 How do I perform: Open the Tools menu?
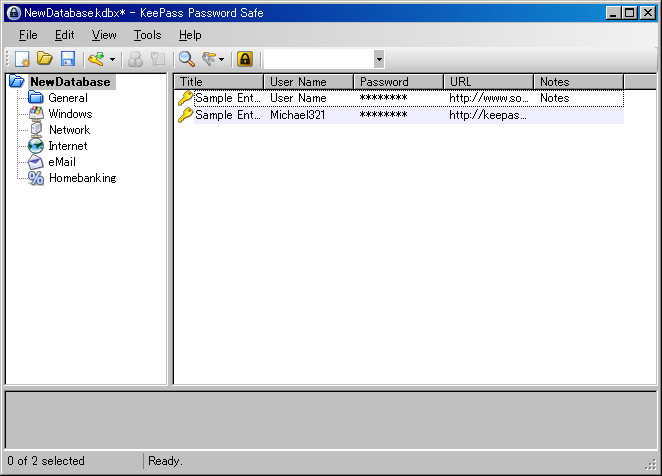click(x=147, y=35)
